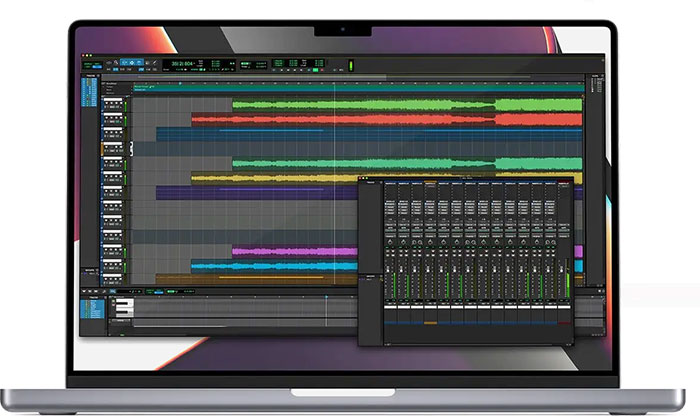Select the red waveform clip in the edit window
This screenshot has height=416, width=700.
click(387, 119)
